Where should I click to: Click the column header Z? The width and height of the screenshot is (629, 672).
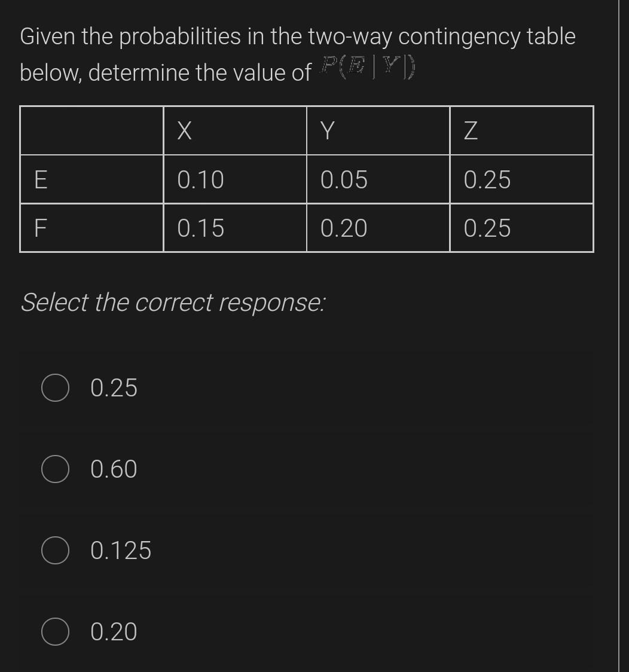click(x=469, y=130)
